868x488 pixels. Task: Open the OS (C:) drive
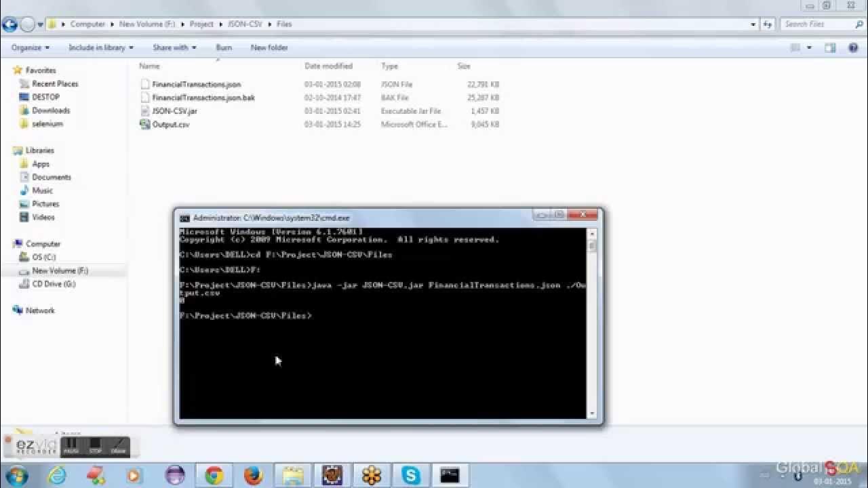pyautogui.click(x=44, y=257)
